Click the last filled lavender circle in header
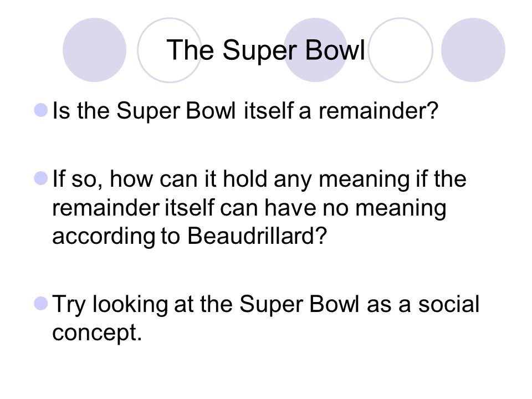The height and width of the screenshot is (399, 532). click(473, 50)
